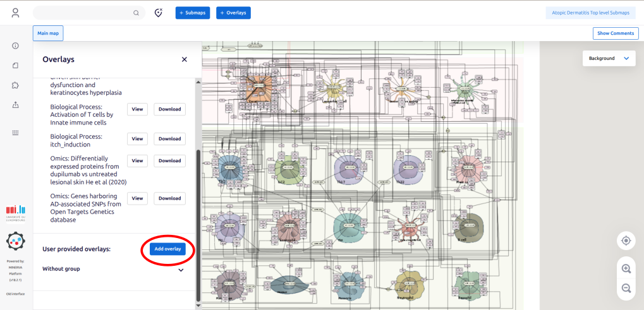Viewport: 644px width, 310px height.
Task: Open the Submaps menu
Action: (193, 13)
